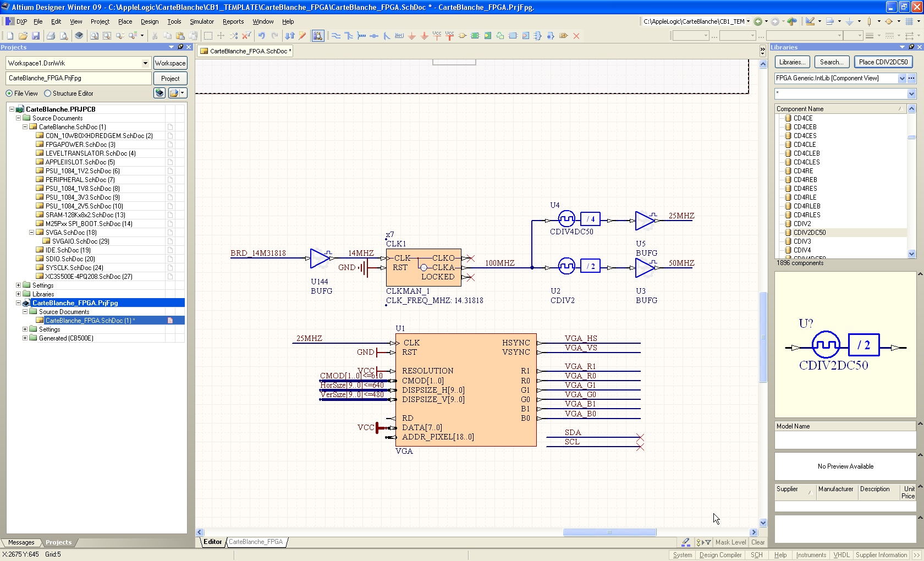The height and width of the screenshot is (561, 924).
Task: Click the Search... button in Libraries
Action: pos(832,62)
